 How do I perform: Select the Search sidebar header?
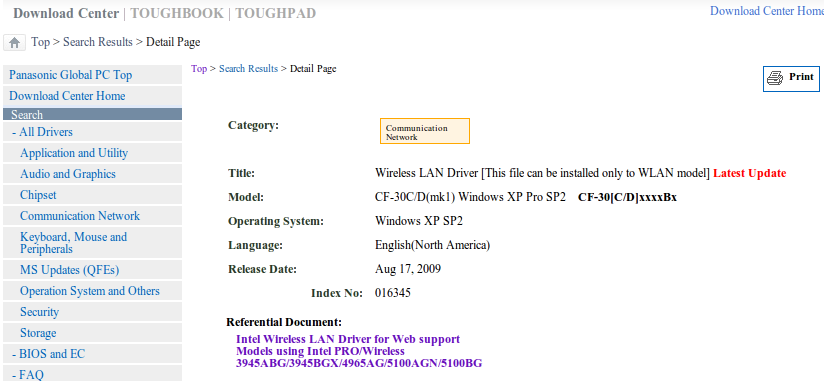(92, 114)
